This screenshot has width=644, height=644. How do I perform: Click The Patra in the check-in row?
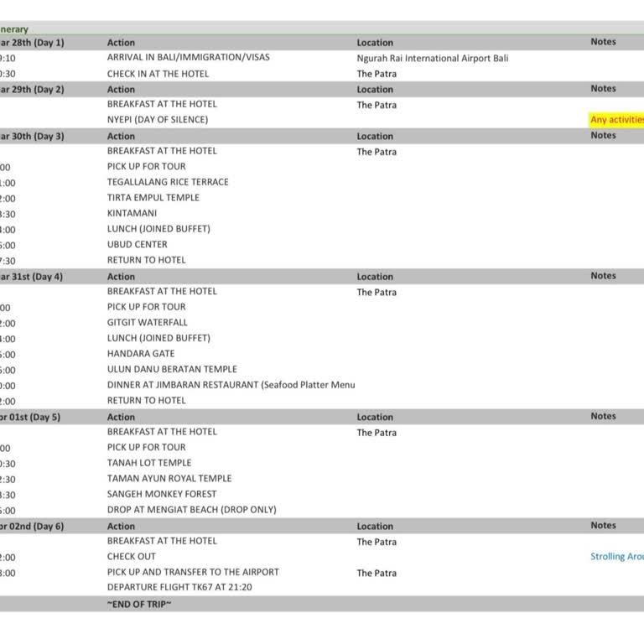[377, 74]
